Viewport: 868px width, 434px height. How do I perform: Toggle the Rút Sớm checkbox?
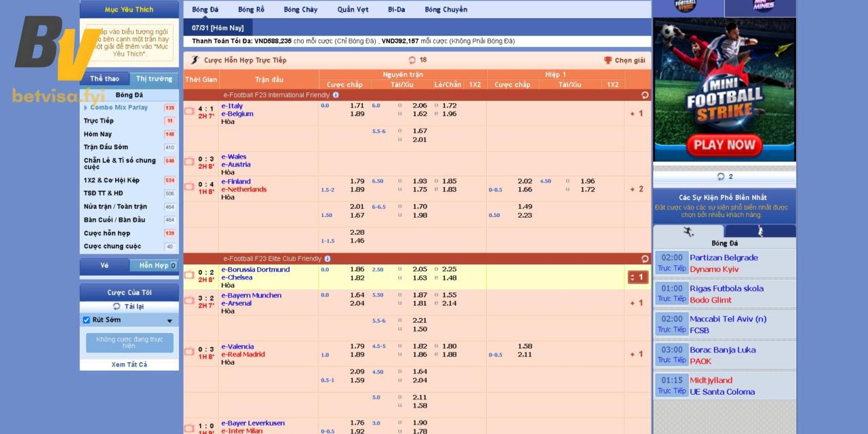tap(86, 320)
